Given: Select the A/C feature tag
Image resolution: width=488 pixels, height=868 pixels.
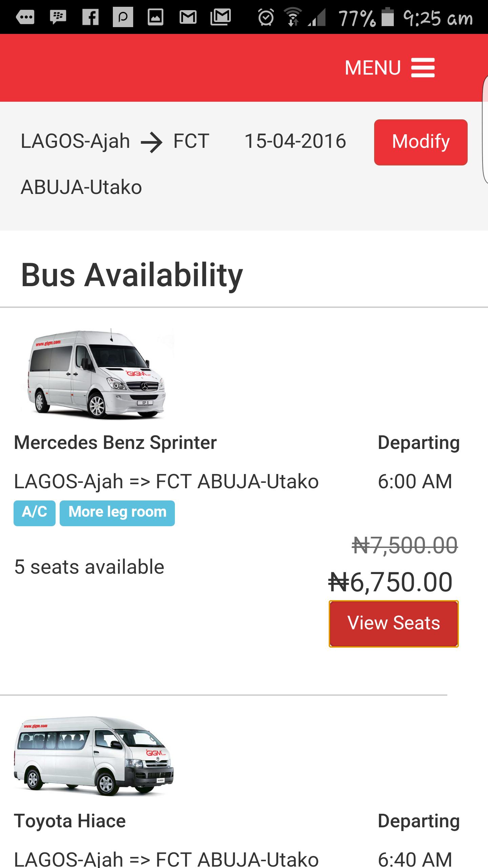Looking at the screenshot, I should (35, 513).
